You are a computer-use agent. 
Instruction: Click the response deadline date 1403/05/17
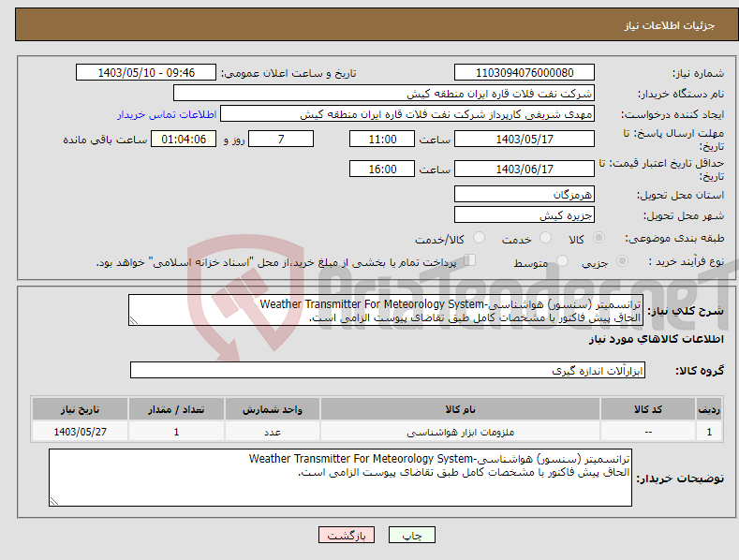point(525,139)
